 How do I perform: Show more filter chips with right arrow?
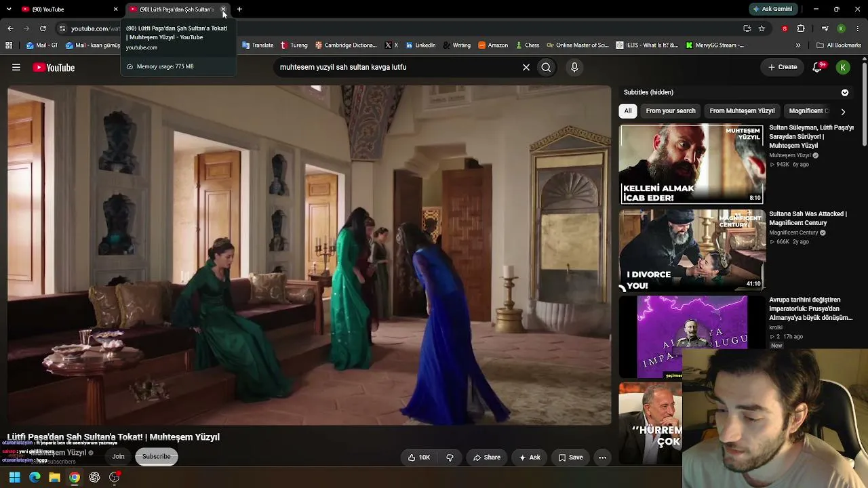(843, 111)
